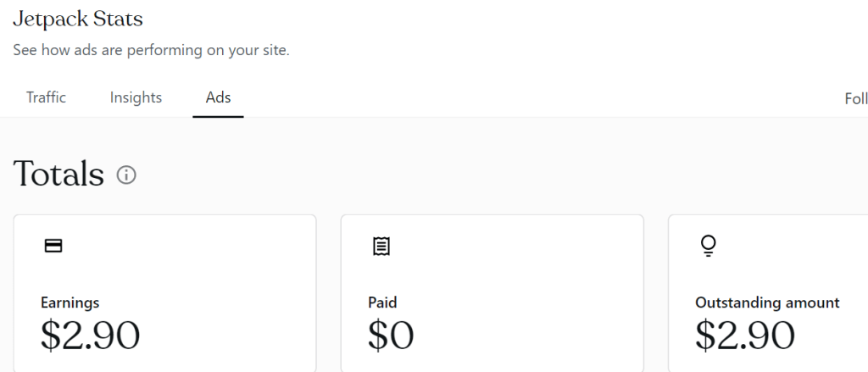
Task: Click the Totals section heading
Action: coord(58,175)
